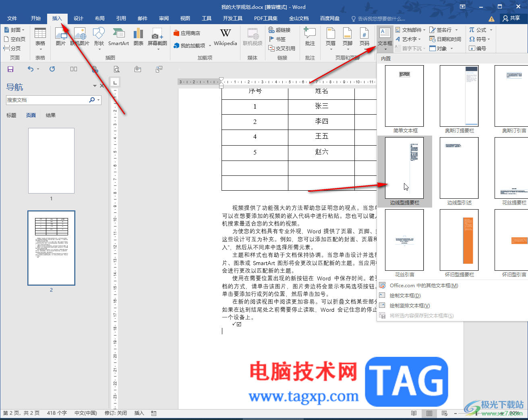Click the Picture (图片) insert icon
Viewport: 528px width, 420px height.
point(61,37)
